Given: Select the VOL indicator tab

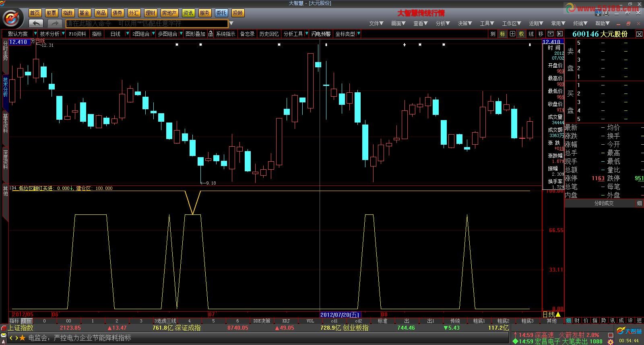Looking at the screenshot, I should point(310,321).
